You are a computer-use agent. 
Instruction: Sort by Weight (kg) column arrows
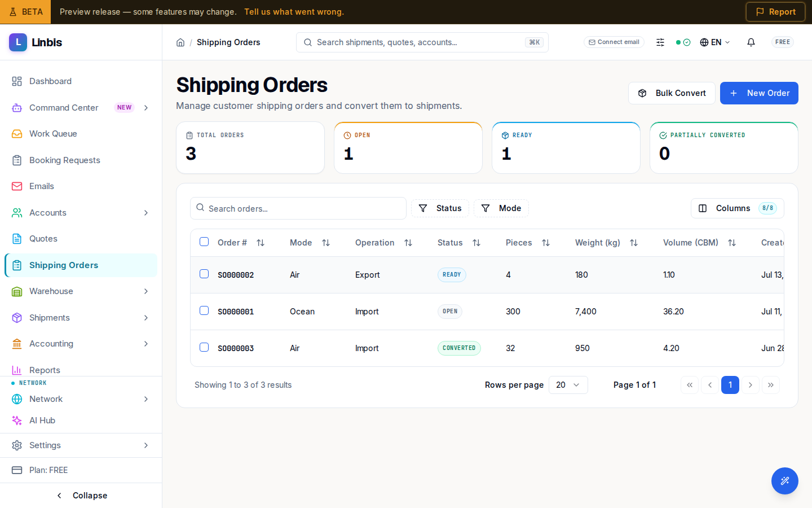click(x=634, y=243)
